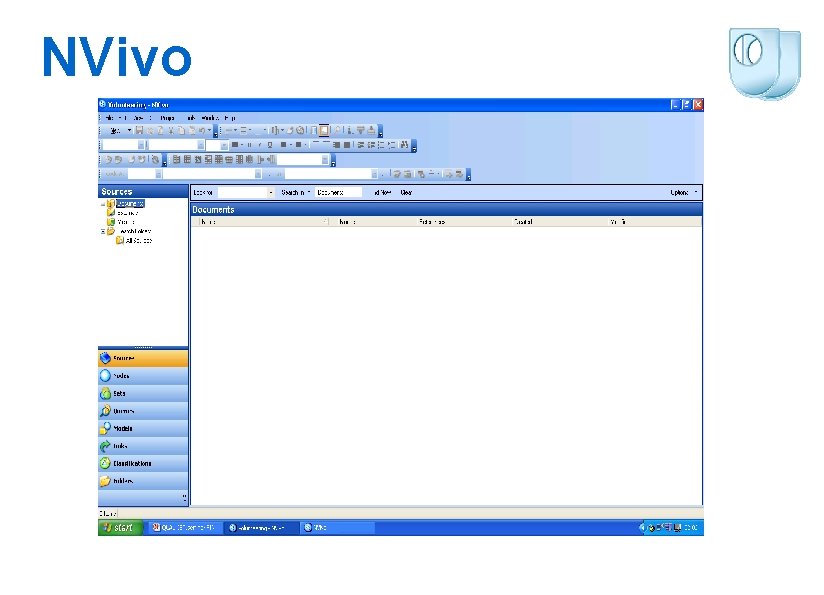Click the Look for input field
The width and height of the screenshot is (824, 595).
pyautogui.click(x=242, y=192)
